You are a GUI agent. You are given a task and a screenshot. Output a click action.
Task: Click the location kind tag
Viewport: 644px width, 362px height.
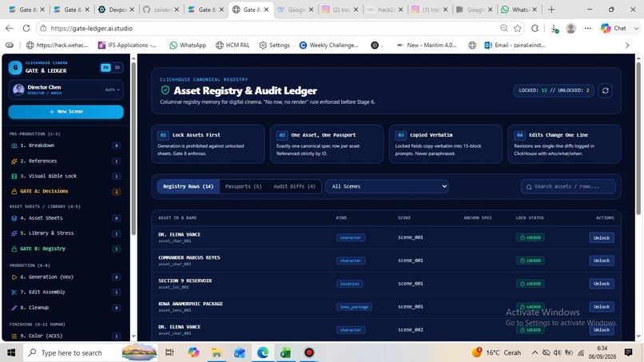349,284
